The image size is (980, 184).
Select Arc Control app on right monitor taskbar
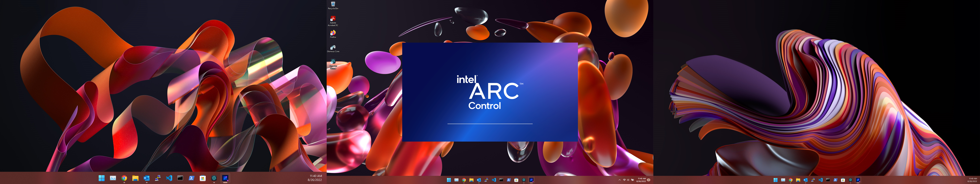pyautogui.click(x=858, y=180)
